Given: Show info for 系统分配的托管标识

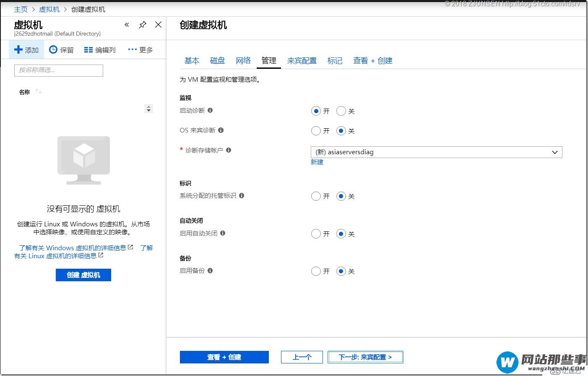Looking at the screenshot, I should click(242, 195).
